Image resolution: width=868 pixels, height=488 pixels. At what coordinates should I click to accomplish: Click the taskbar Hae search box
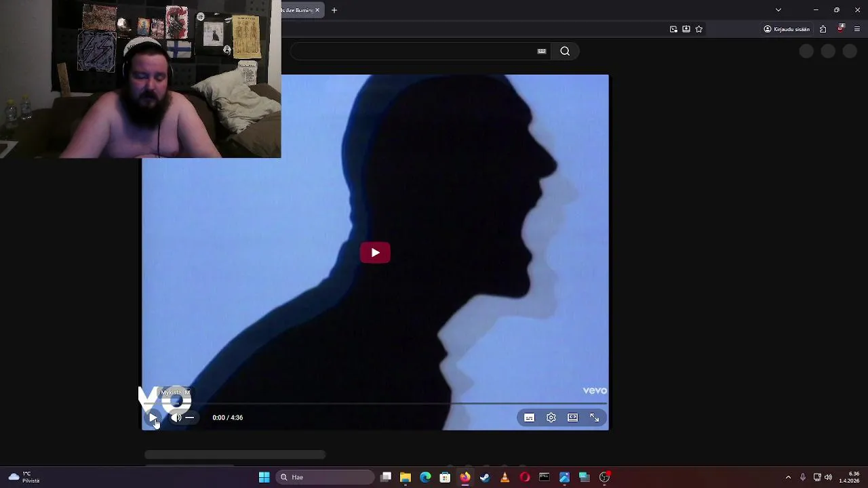325,477
